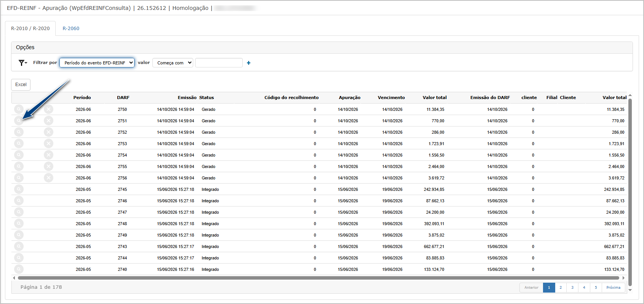
Task: Click the 'Gerado' status of DARF 2756
Action: 208,178
